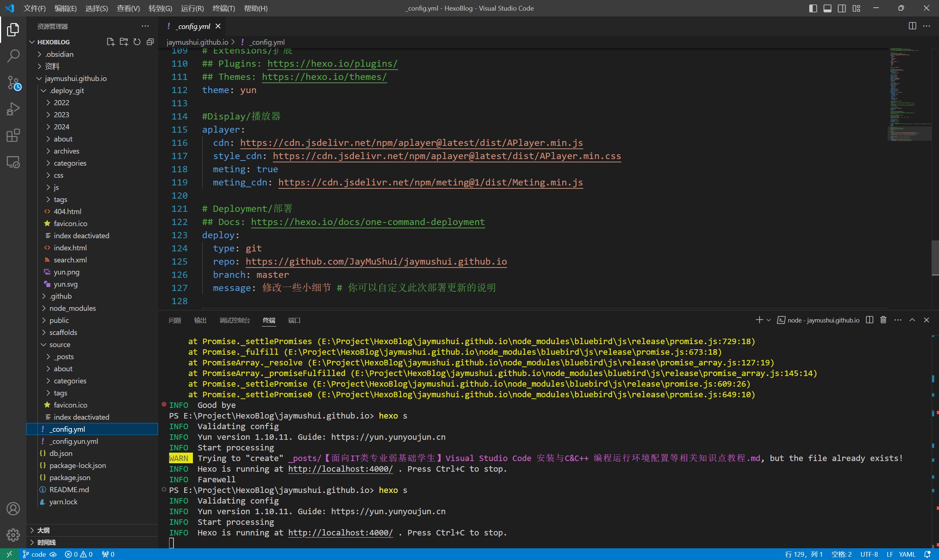
Task: Change end of line sequence LF
Action: tap(890, 555)
